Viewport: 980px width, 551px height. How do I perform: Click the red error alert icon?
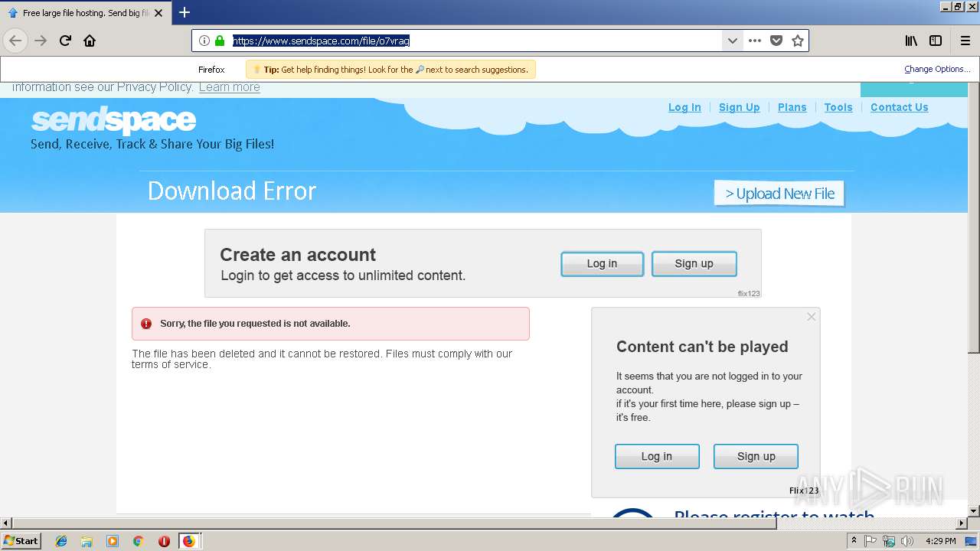146,324
